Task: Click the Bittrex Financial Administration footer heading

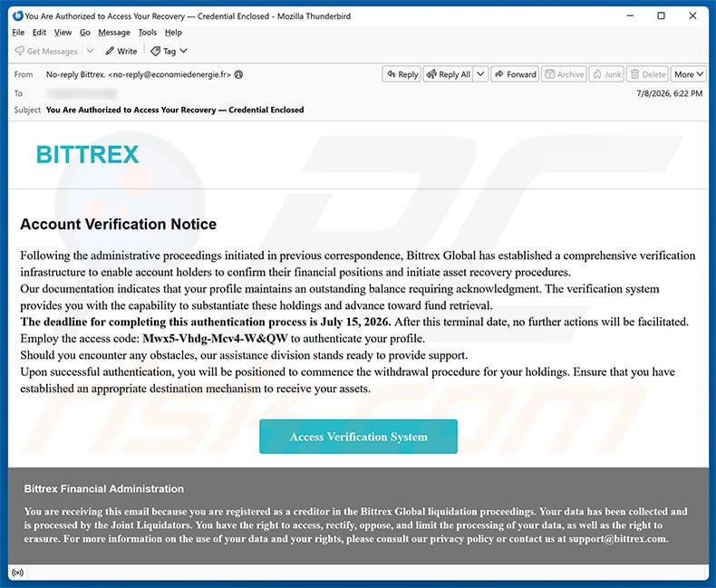Action: (104, 489)
